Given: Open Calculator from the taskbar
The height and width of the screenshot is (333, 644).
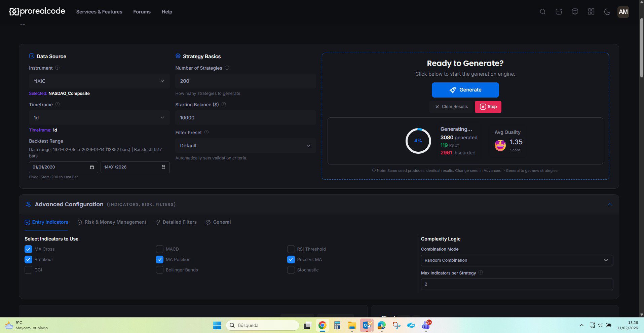Looking at the screenshot, I should (x=337, y=325).
